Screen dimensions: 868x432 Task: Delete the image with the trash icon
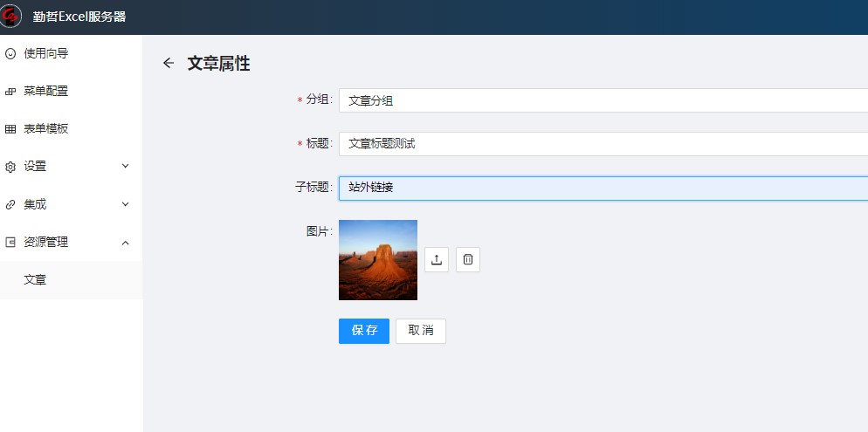pos(468,259)
